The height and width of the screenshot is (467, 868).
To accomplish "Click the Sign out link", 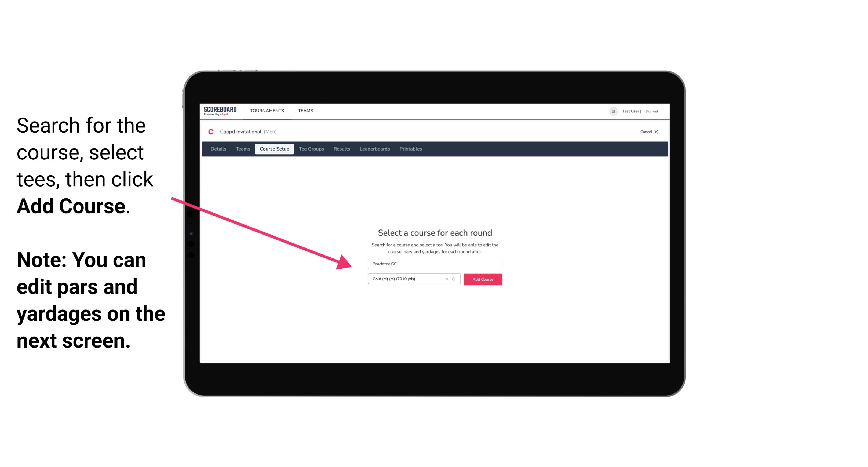I will pos(652,111).
